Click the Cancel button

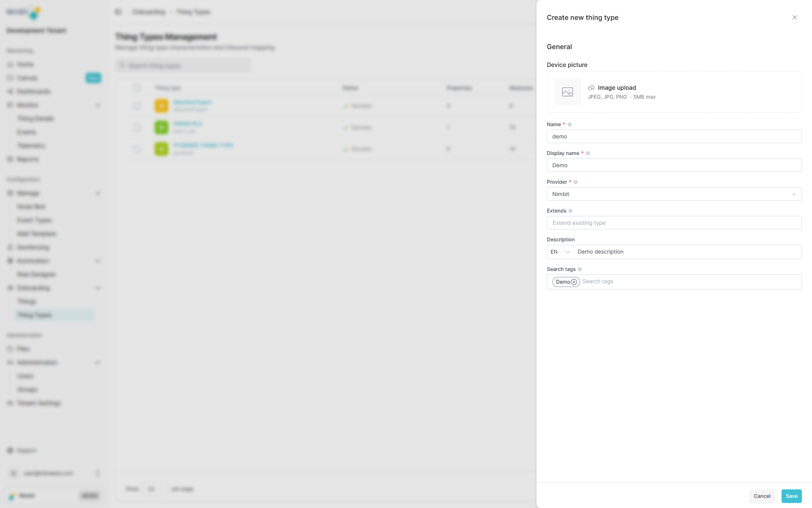762,496
